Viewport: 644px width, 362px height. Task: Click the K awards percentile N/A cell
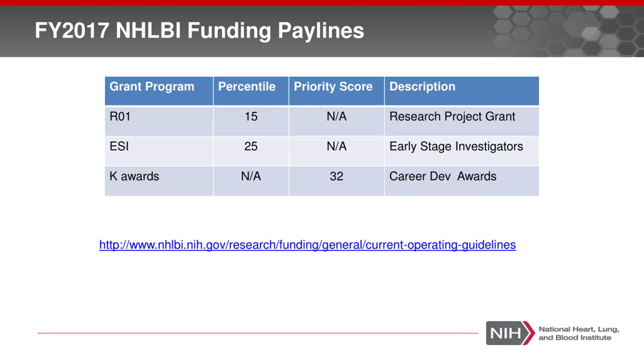[x=251, y=181]
